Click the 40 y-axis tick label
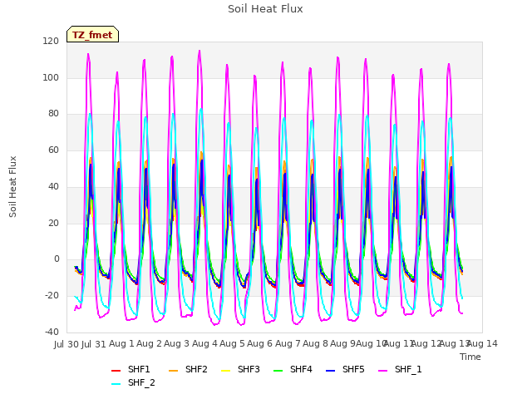Image resolution: width=532 pixels, height=399 pixels. (53, 186)
